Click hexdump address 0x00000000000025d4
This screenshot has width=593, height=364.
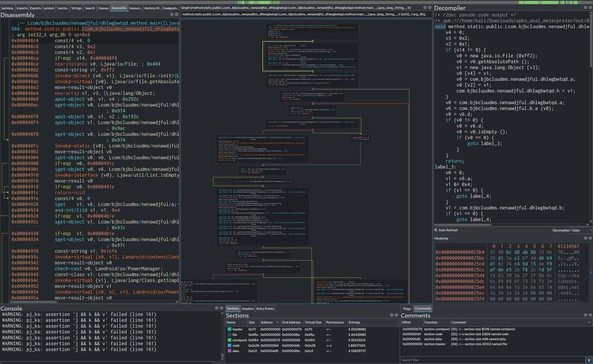tap(460, 275)
